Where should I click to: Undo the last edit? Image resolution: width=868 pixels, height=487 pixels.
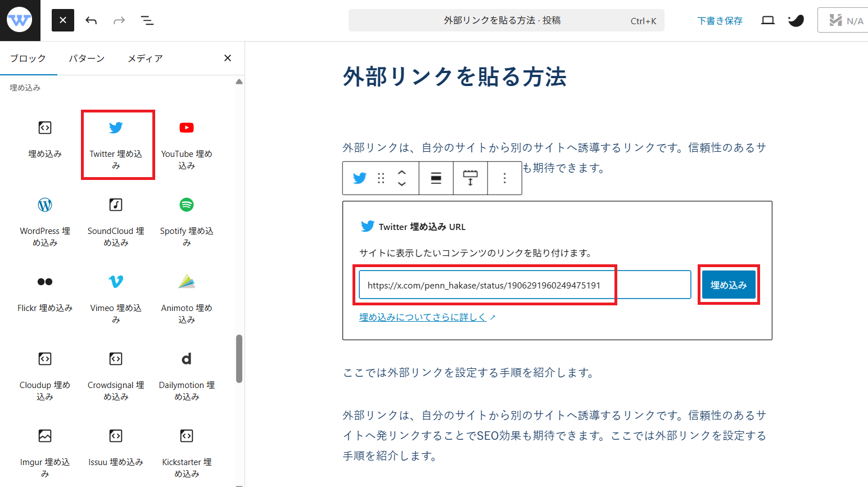(x=91, y=20)
